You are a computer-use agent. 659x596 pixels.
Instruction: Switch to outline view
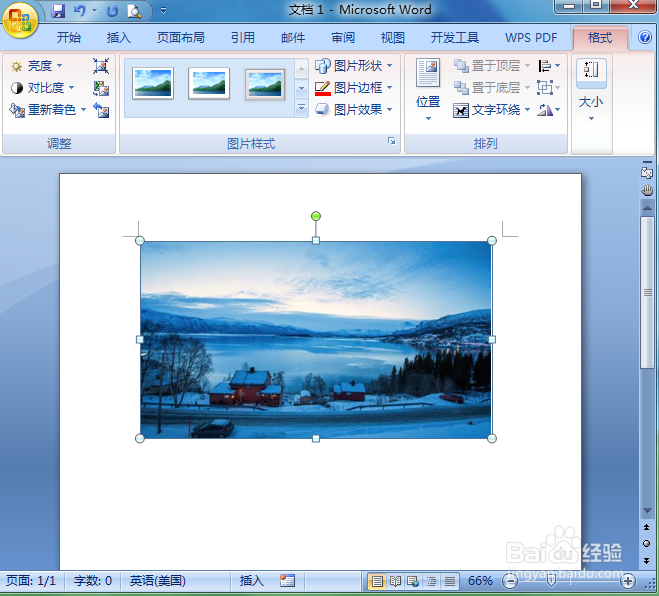pyautogui.click(x=431, y=581)
